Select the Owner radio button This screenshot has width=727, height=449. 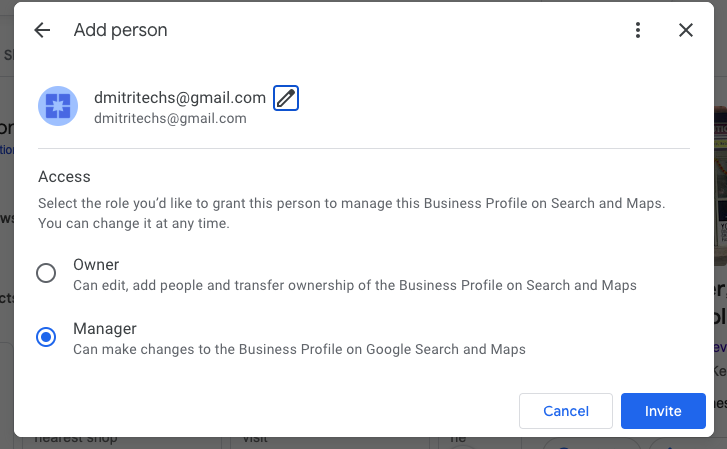(46, 274)
